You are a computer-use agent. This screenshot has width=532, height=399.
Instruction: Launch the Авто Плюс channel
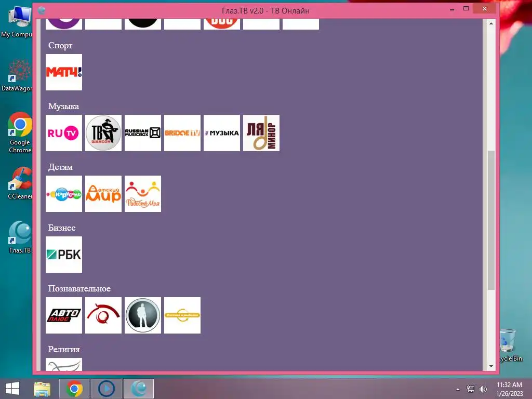[64, 315]
